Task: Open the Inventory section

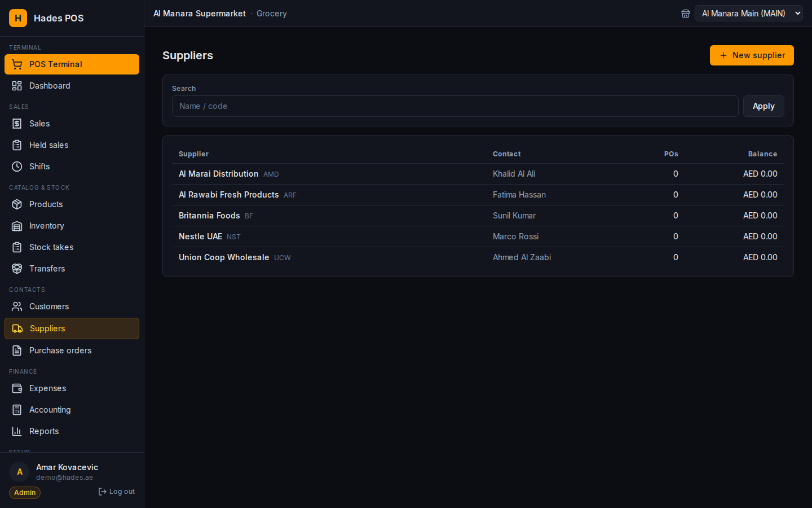Action: (72, 226)
